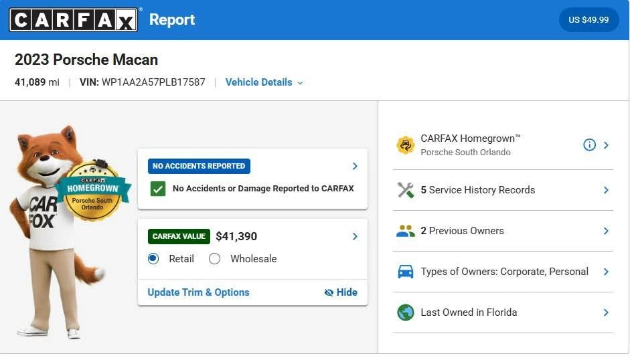This screenshot has height=364, width=630.
Task: Select the Wholesale radio button
Action: (x=214, y=259)
